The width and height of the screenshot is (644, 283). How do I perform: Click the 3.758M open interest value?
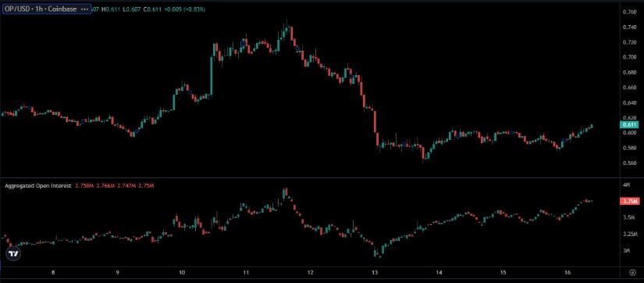pyautogui.click(x=84, y=186)
